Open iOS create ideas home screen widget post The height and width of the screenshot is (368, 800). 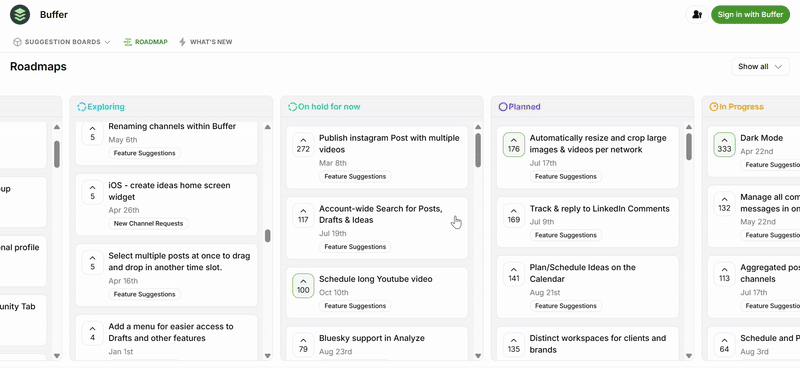pyautogui.click(x=169, y=191)
